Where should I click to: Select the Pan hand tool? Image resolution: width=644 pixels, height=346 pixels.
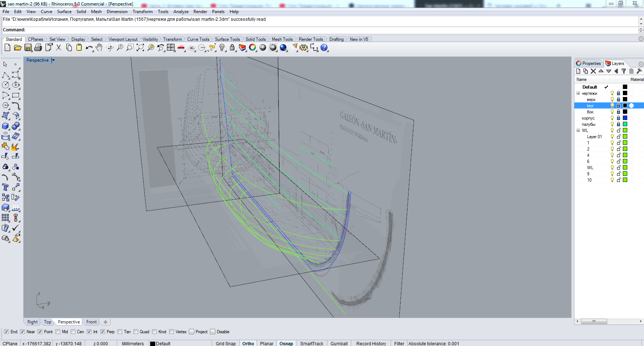99,48
